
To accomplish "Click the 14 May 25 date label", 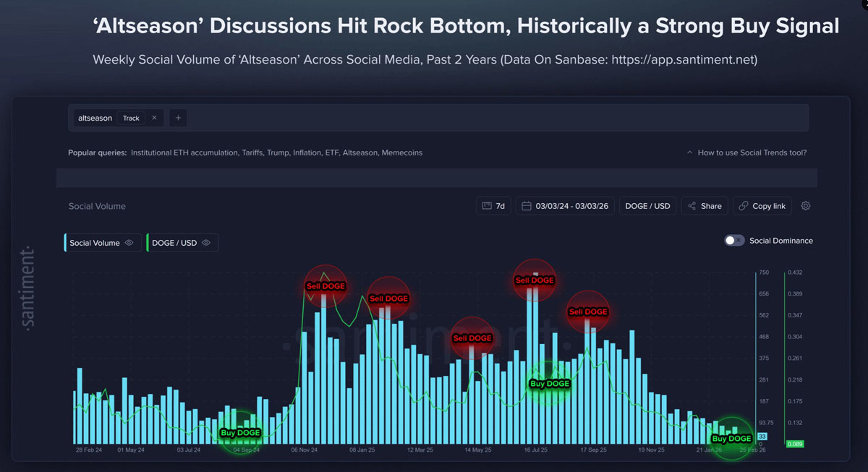I will pos(477,450).
